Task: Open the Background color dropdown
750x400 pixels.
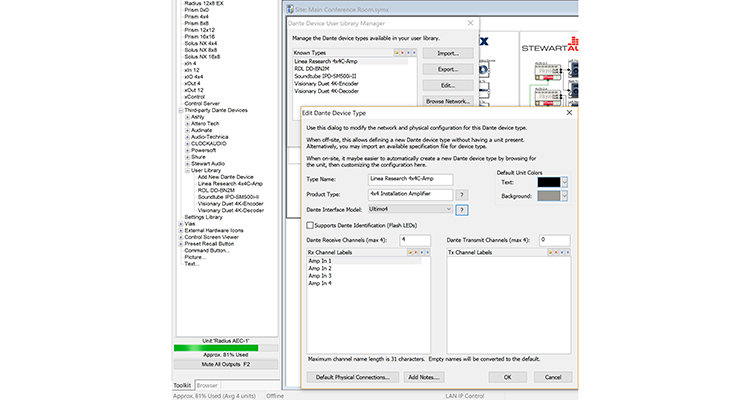Action: coord(565,197)
